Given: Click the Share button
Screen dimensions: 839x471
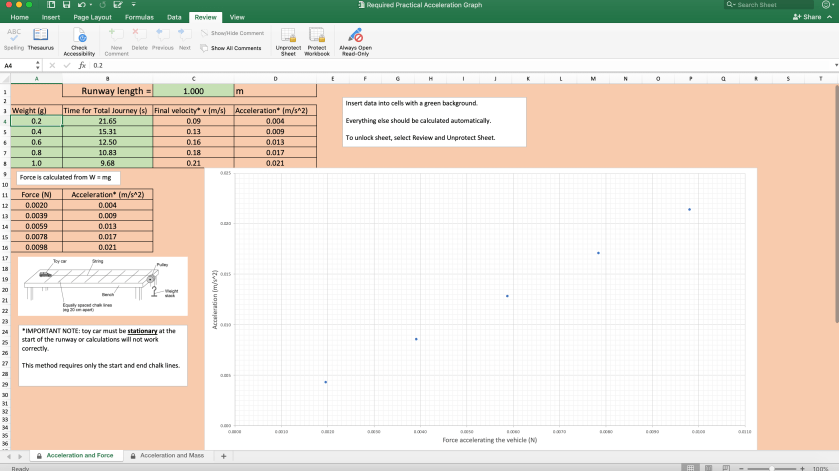Looking at the screenshot, I should 806,17.
